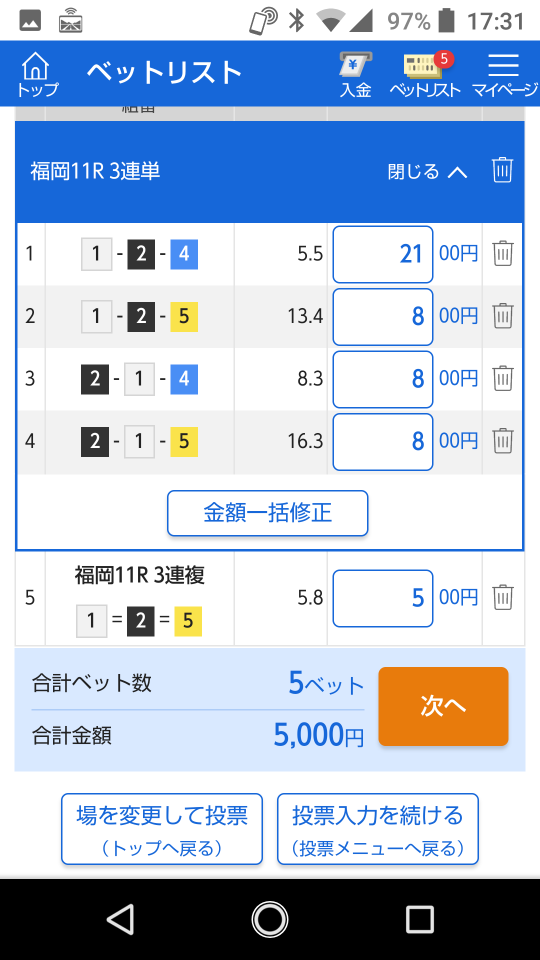Tap the Android back navigation triangle
540x960 pixels.
click(120, 920)
